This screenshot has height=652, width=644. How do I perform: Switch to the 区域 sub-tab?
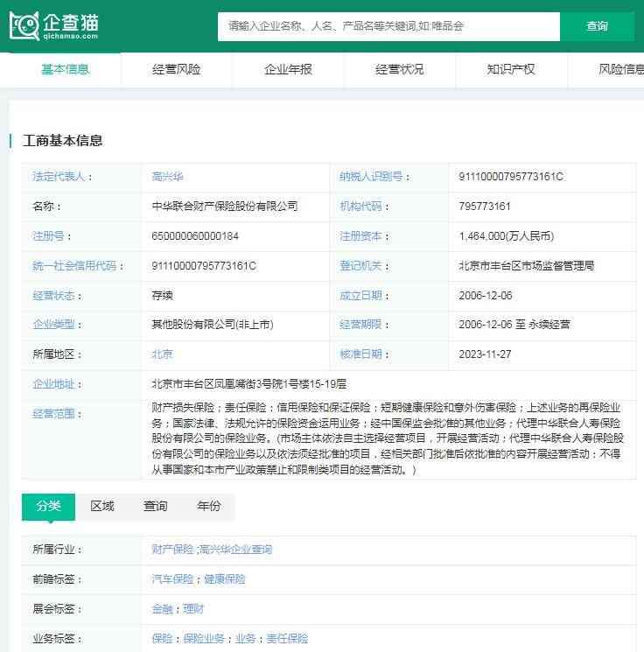click(x=102, y=506)
